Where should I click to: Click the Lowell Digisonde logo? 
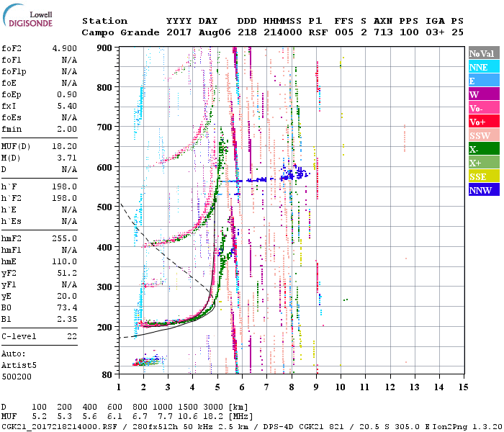[x=28, y=16]
